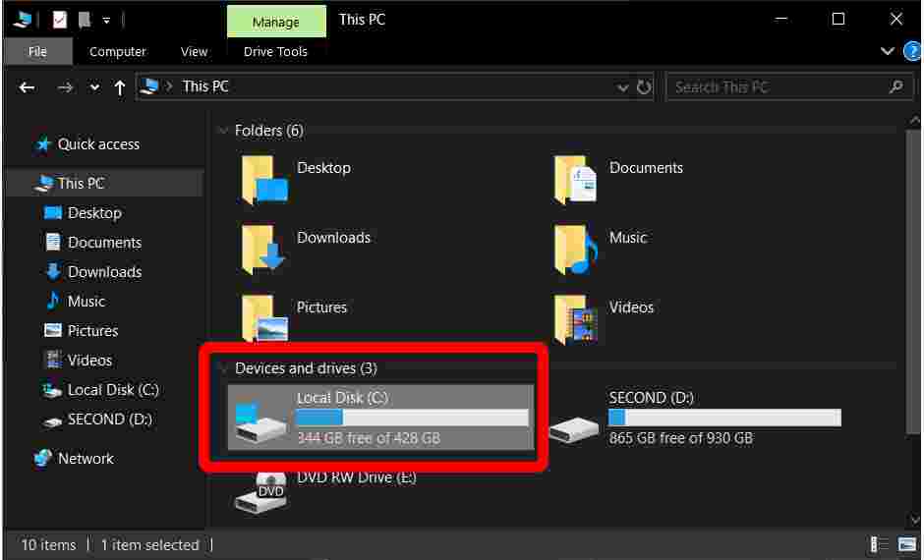Open Music in navigation pane
Image resolution: width=924 pixels, height=560 pixels.
(75, 301)
